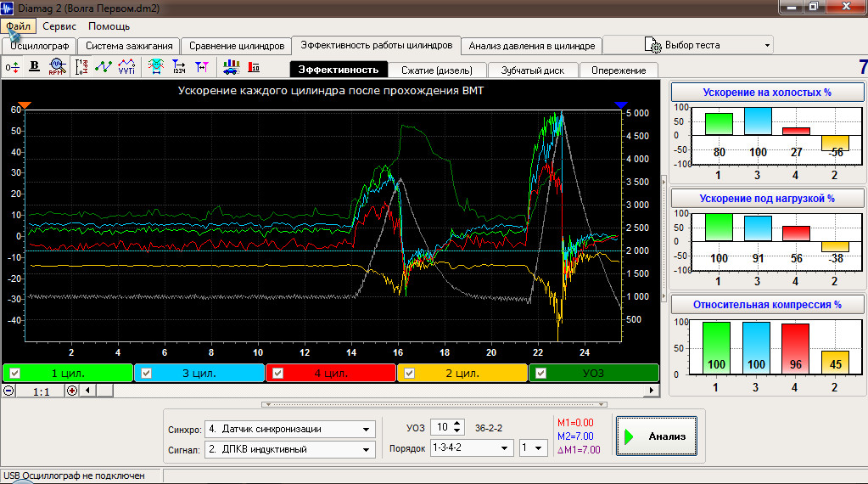Click the horizontal scrollbar thumb
This screenshot has height=484, width=868.
click(104, 391)
